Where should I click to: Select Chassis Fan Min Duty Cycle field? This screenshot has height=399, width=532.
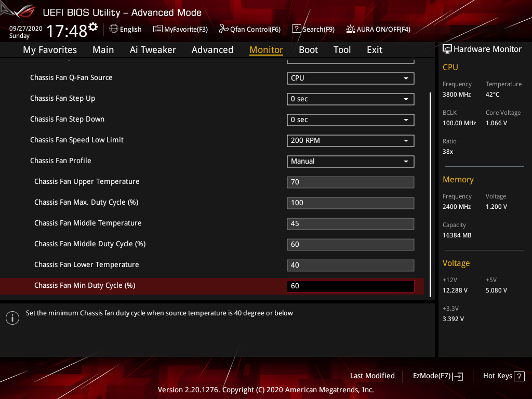tap(351, 286)
